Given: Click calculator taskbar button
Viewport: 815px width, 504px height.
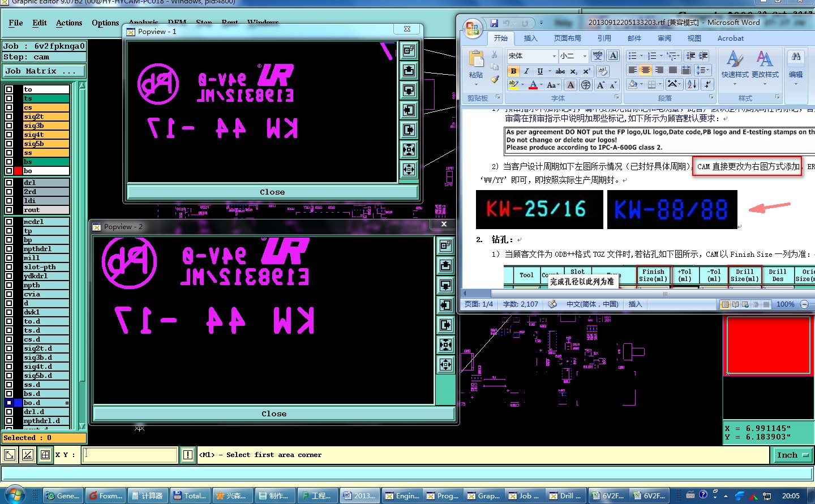Looking at the screenshot, I should 147,496.
